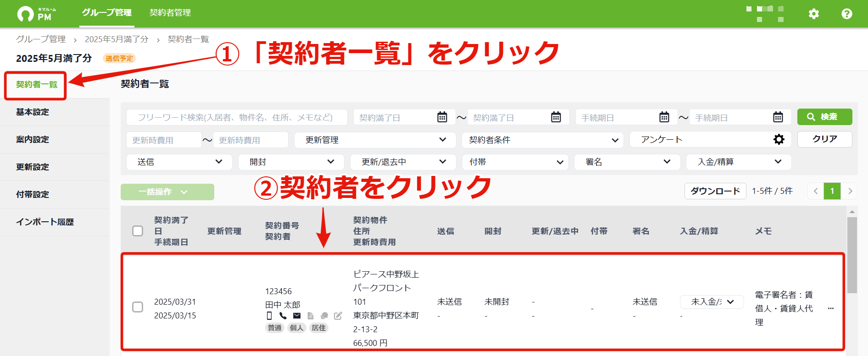Open the 入金/精算 filter dropdown

pyautogui.click(x=739, y=162)
